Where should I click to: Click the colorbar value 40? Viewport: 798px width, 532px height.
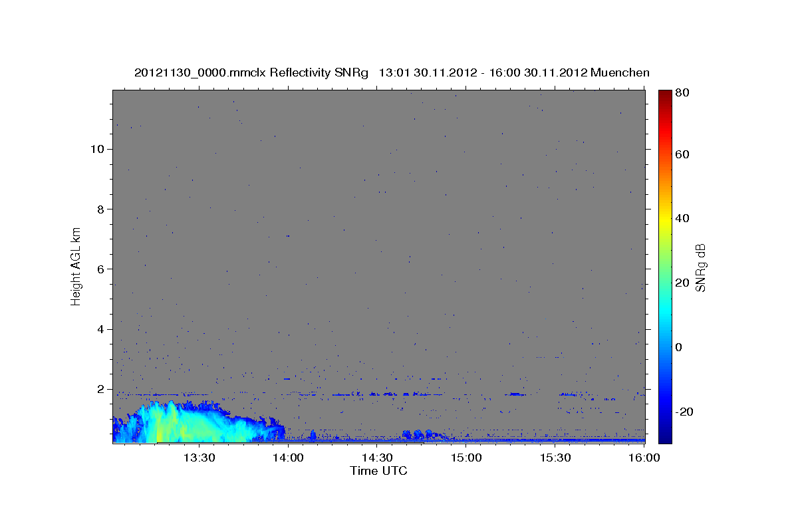tap(682, 219)
